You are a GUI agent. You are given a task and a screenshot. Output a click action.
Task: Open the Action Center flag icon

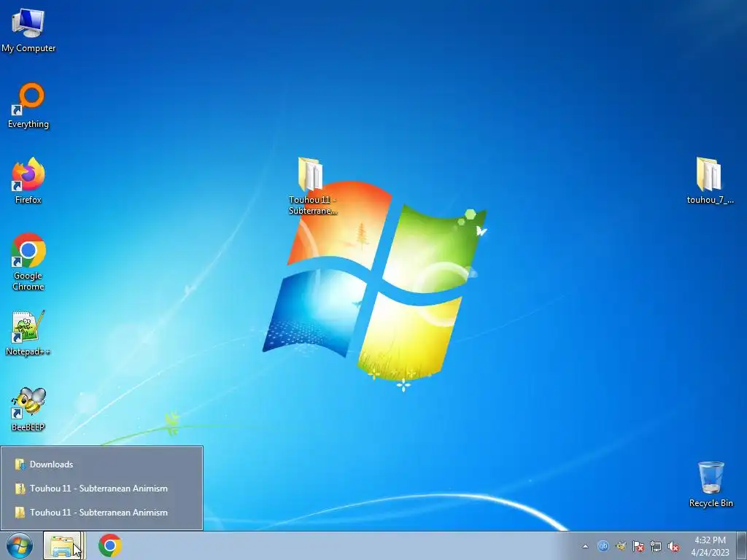point(638,546)
